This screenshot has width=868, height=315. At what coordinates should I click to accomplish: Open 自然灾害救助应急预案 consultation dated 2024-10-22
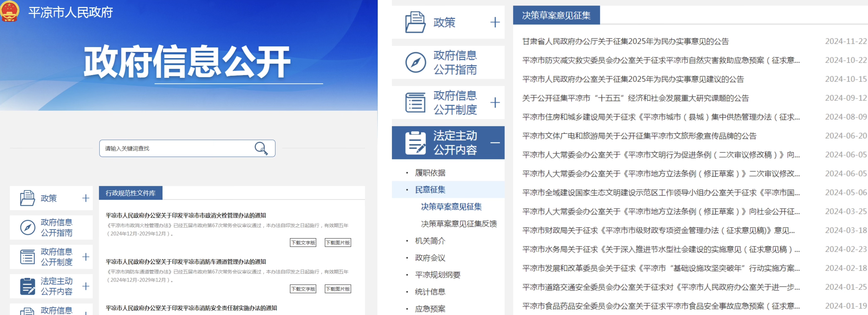pos(661,60)
